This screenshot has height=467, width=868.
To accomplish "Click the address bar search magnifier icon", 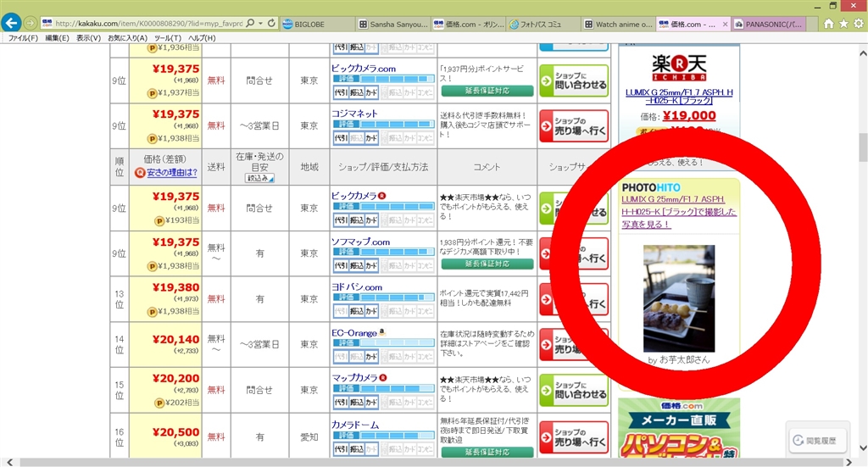I will click(x=250, y=23).
